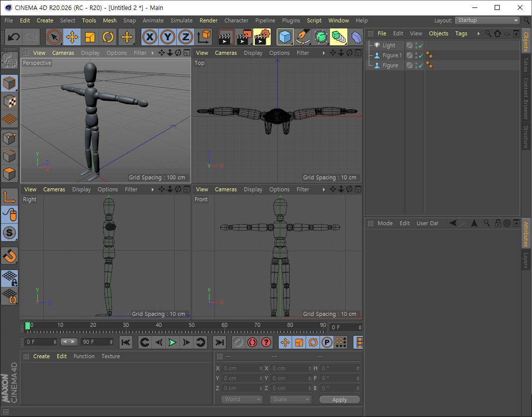This screenshot has height=417, width=532.
Task: Toggle coordinate system icon
Action: (204, 37)
